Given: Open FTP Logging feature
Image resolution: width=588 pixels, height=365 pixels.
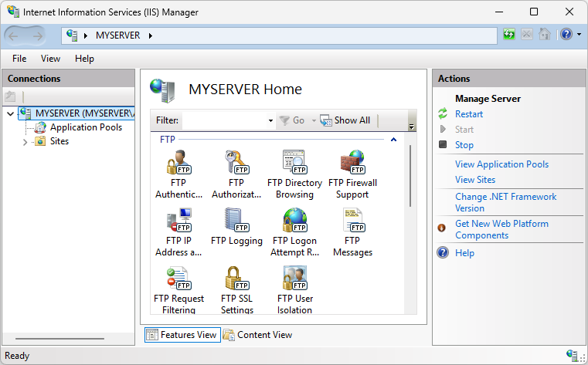Looking at the screenshot, I should tap(236, 221).
